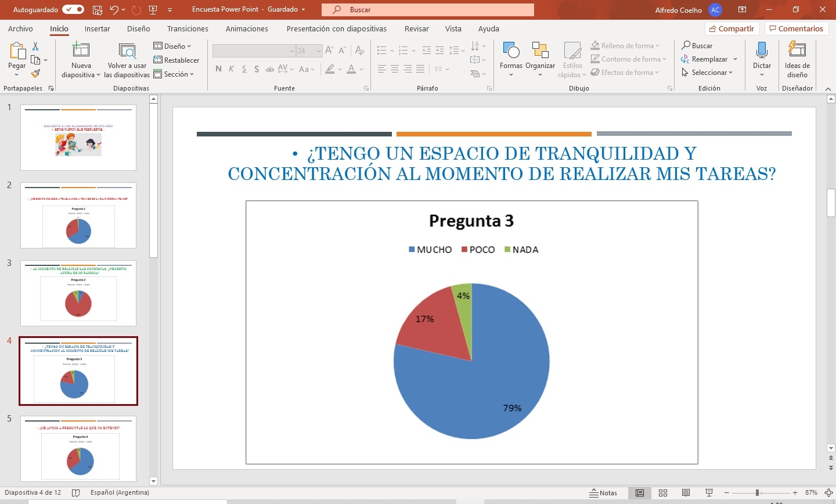Open the font size dropdown
836x504 pixels.
coord(319,51)
